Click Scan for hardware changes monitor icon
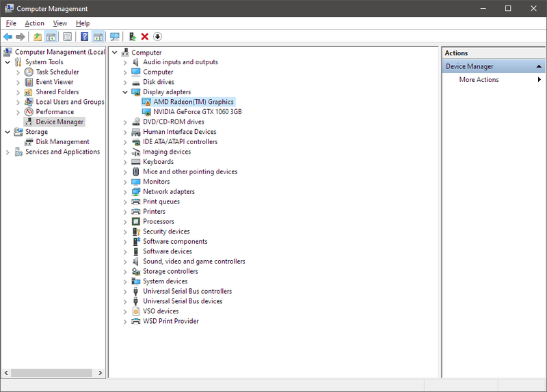 [x=114, y=37]
